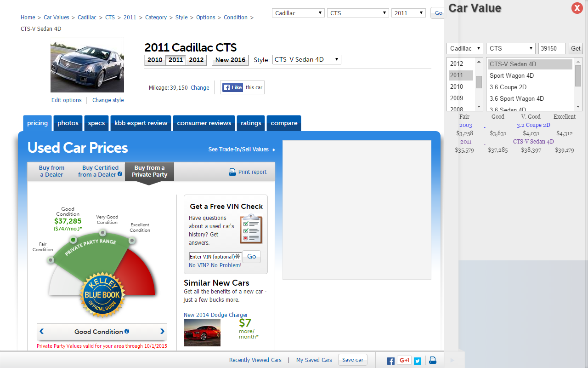This screenshot has height=368, width=588.
Task: Switch to the photos tab
Action: coord(68,123)
